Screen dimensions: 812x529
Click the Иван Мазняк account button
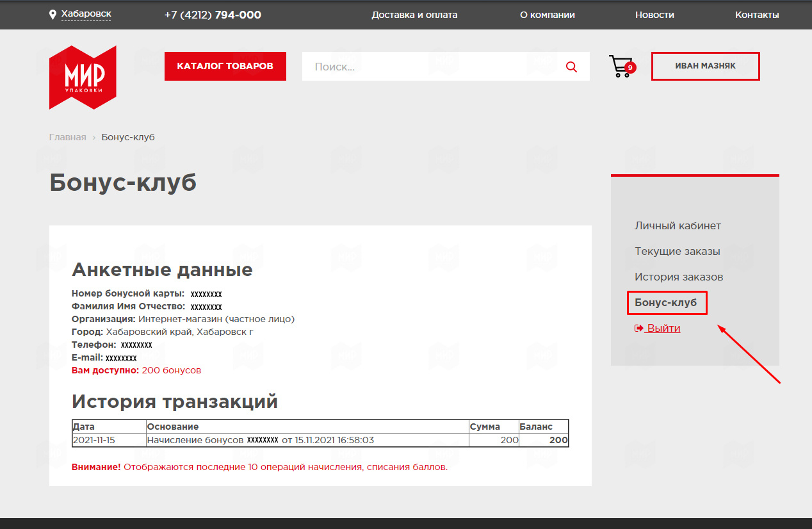[705, 66]
